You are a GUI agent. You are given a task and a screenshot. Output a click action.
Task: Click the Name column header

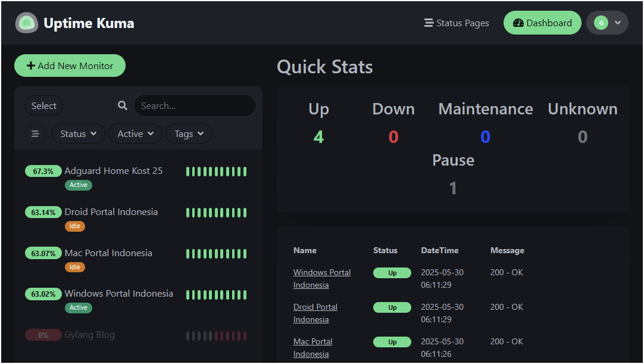[x=305, y=250]
